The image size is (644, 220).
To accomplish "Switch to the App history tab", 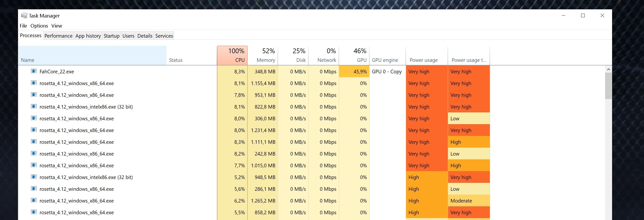I will [x=88, y=36].
